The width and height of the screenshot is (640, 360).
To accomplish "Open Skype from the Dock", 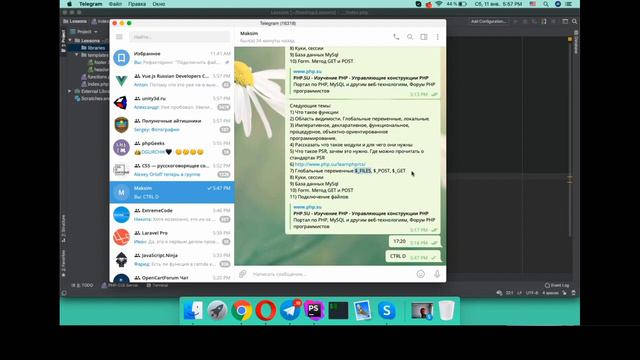I will (387, 311).
